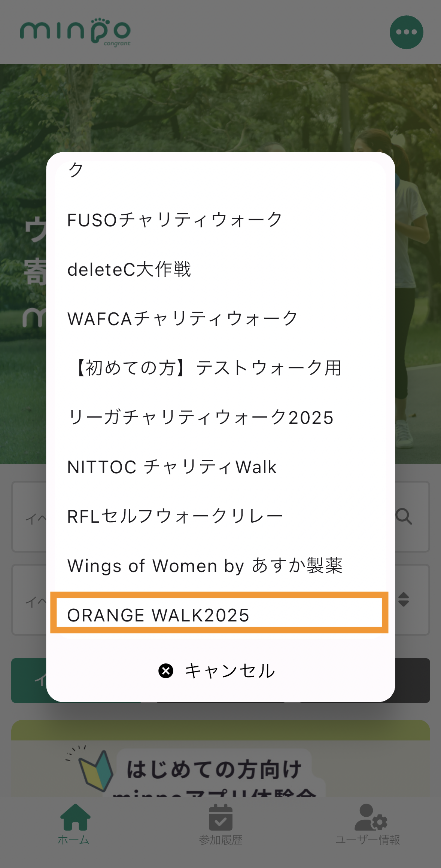Choose NITTOC チャリティWalk
The width and height of the screenshot is (441, 868).
click(172, 467)
